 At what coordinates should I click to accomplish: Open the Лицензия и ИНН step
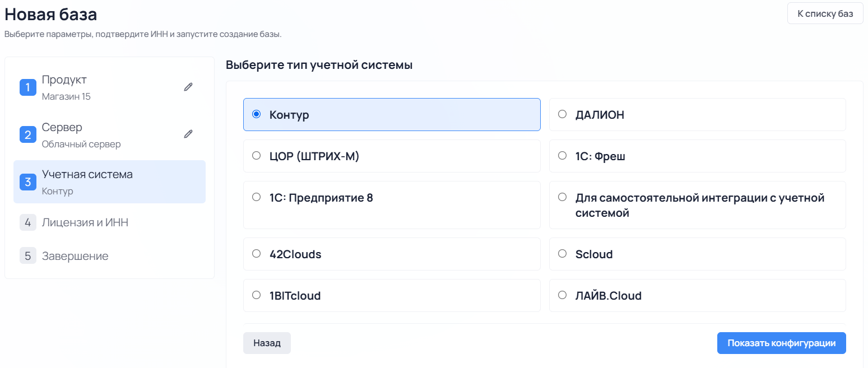point(85,222)
